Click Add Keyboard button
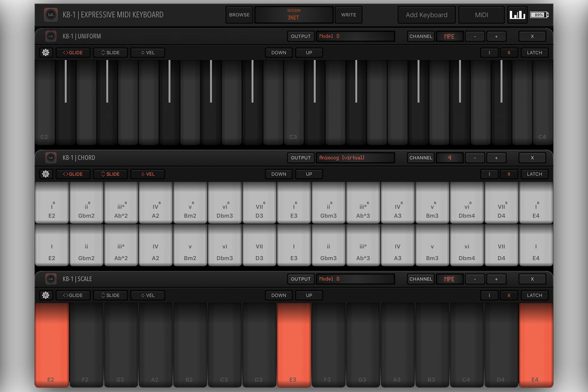The width and height of the screenshot is (588, 392). click(426, 15)
